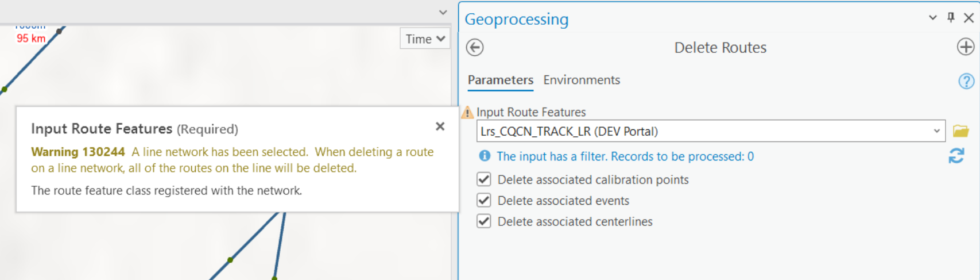Refresh the record count
Screen dimensions: 980x280
(x=956, y=156)
